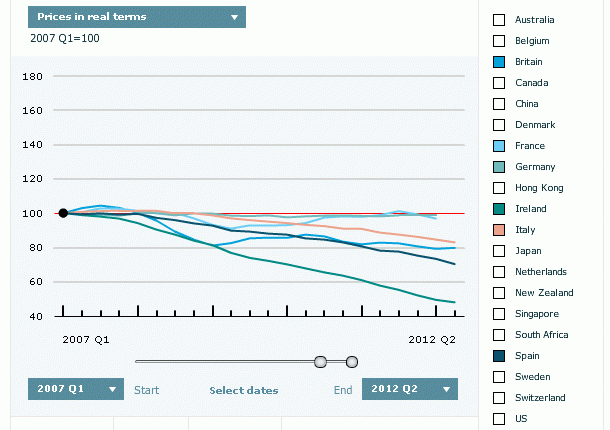Hide the Ireland line via checkbox
This screenshot has width=610, height=430.
(499, 209)
